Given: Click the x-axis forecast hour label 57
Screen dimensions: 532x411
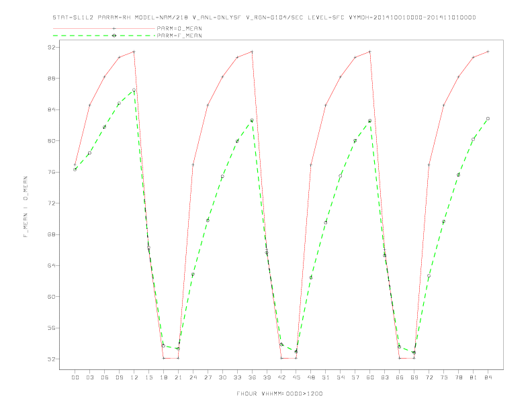Looking at the screenshot, I should click(355, 377).
